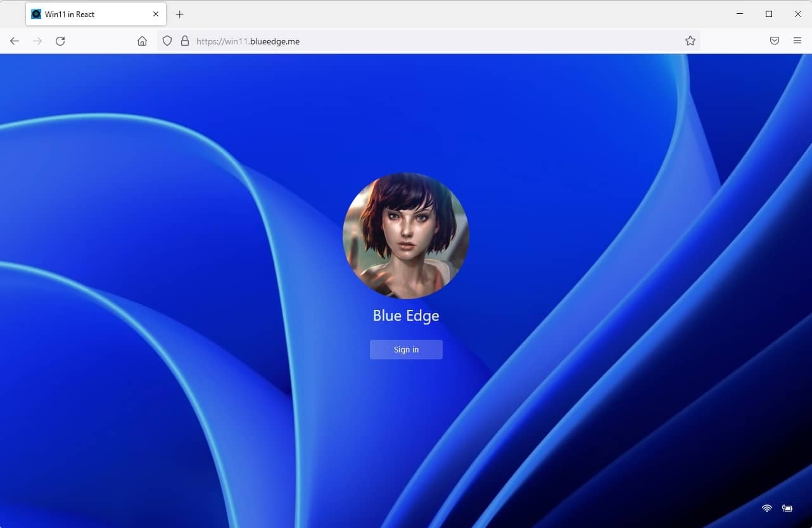
Task: Click the home button in the toolbar
Action: pyautogui.click(x=142, y=41)
